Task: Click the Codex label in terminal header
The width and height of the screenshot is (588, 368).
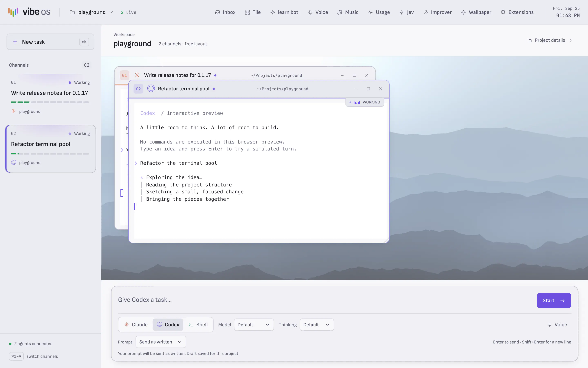Action: 147,113
